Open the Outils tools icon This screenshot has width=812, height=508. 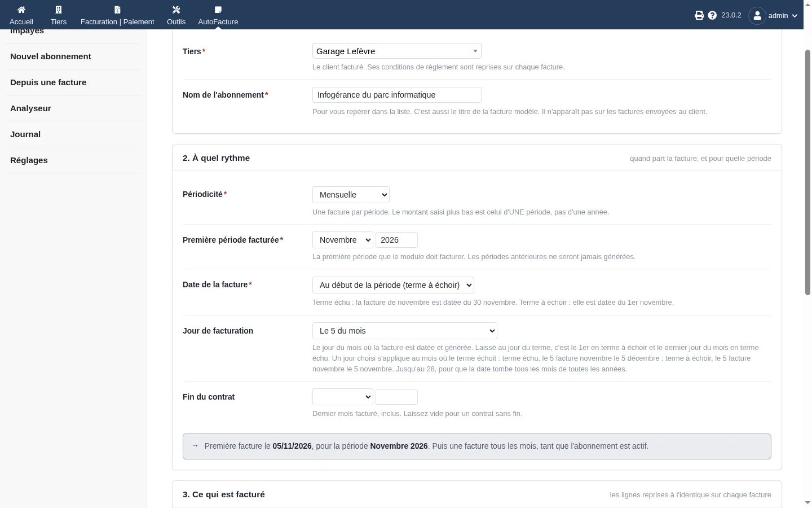pos(176,10)
